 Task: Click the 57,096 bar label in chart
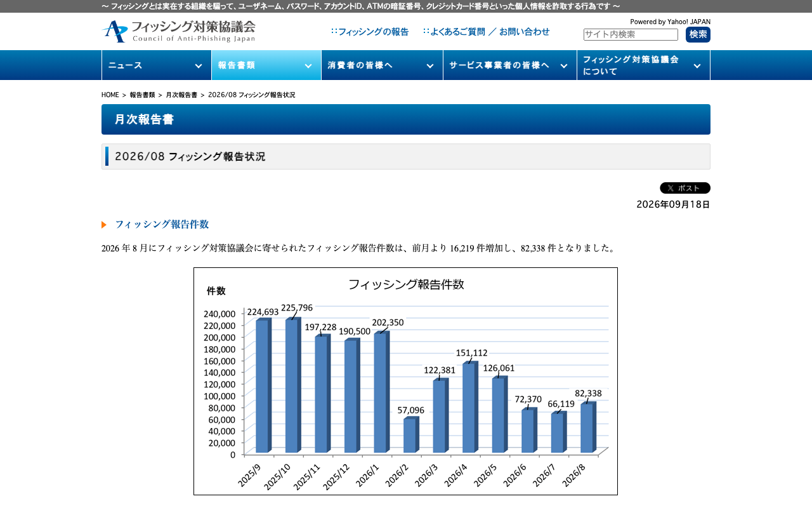[411, 410]
